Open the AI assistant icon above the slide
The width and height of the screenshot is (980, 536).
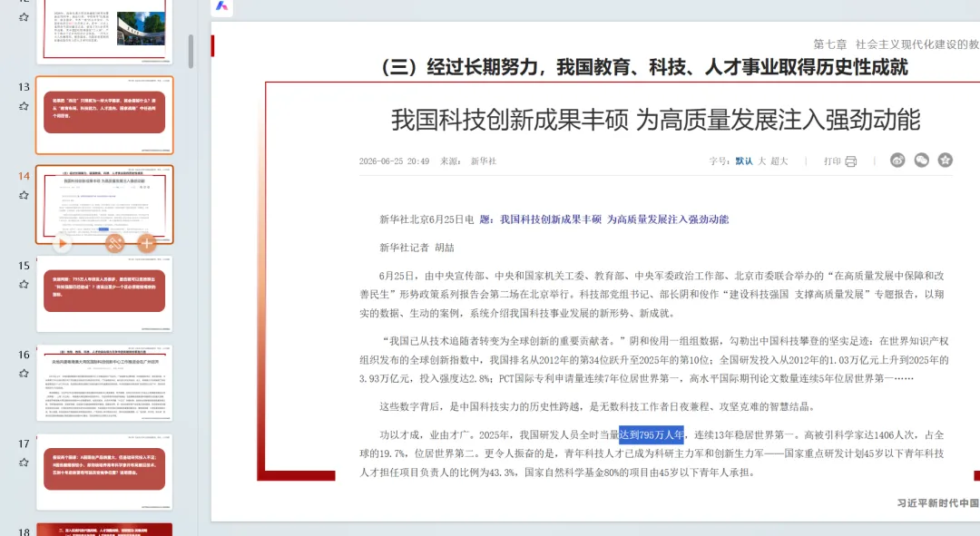click(222, 5)
